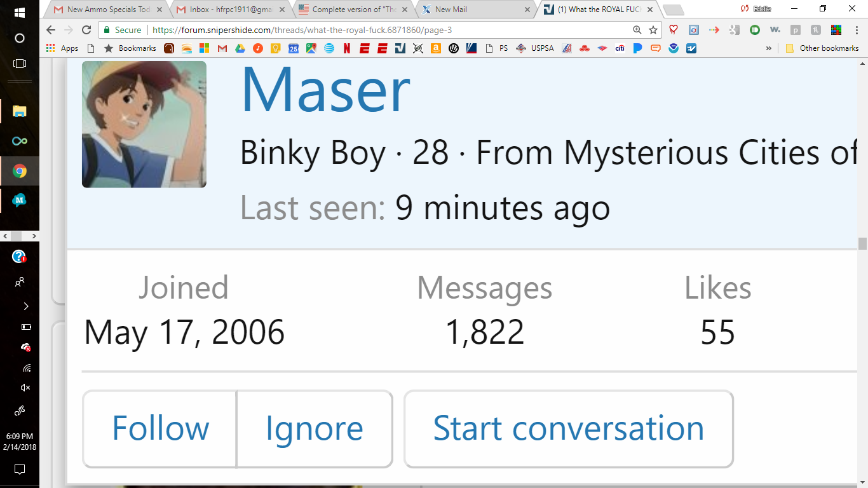Image resolution: width=868 pixels, height=488 pixels.
Task: Toggle muted volume icon in tray
Action: click(25, 388)
